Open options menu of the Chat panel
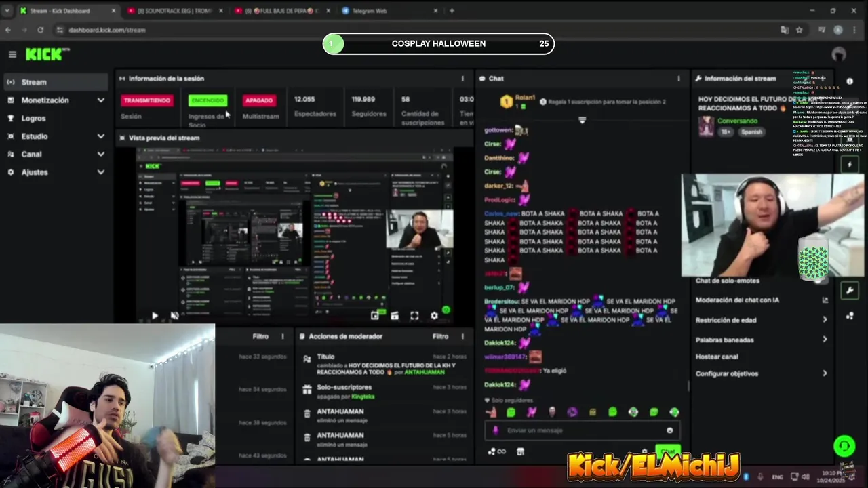The image size is (868, 488). click(678, 79)
